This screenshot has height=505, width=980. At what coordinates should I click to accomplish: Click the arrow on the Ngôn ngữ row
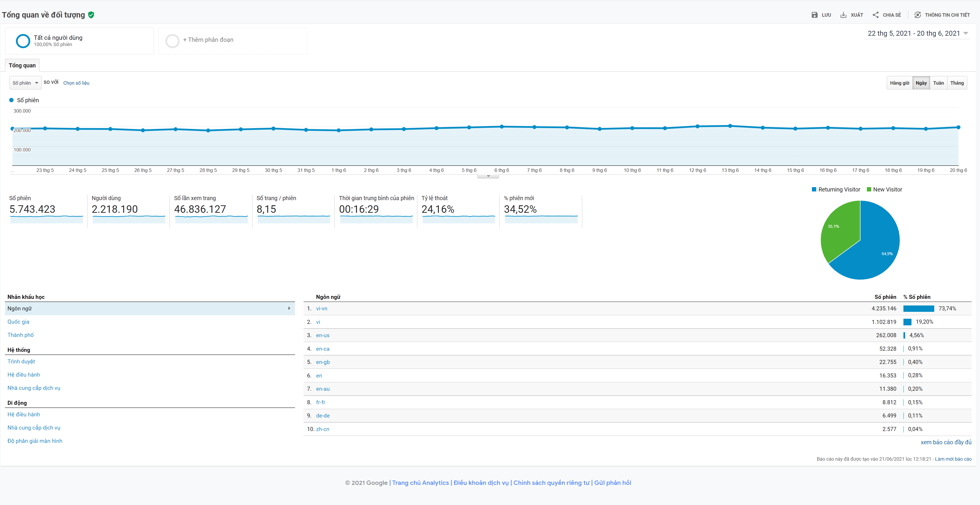point(289,308)
